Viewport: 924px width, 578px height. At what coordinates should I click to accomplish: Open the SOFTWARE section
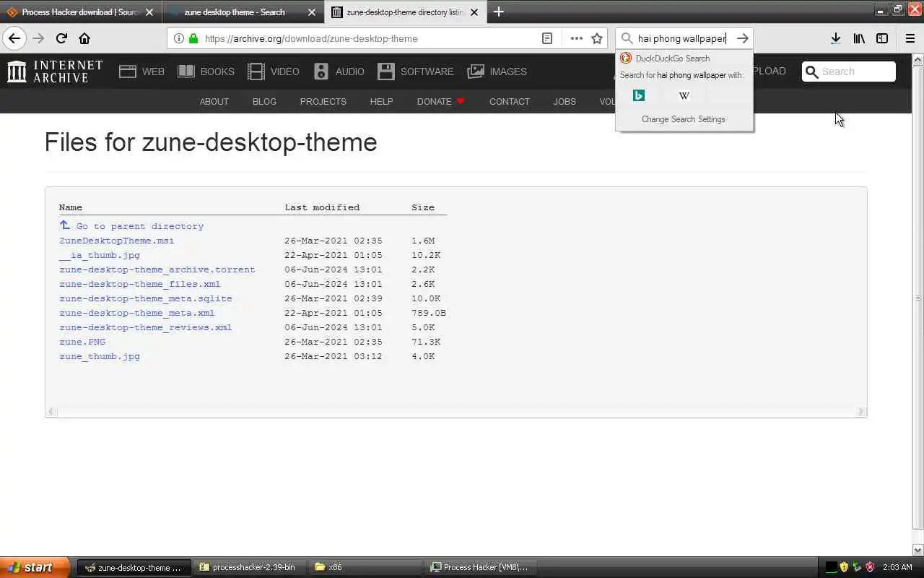click(416, 71)
